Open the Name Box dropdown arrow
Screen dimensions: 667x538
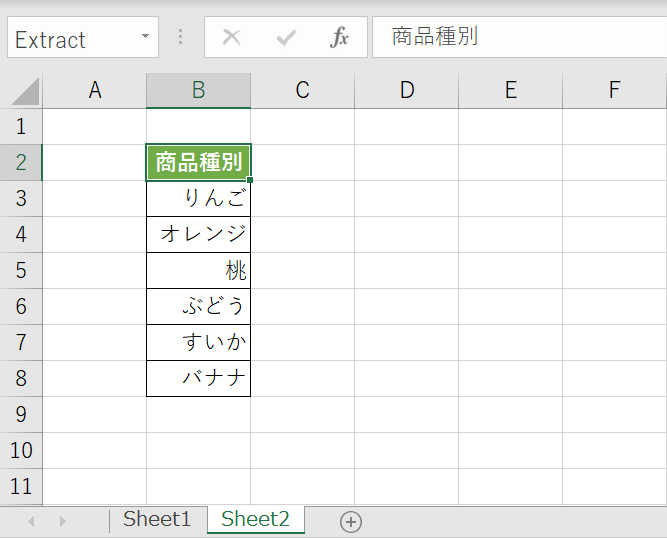pos(145,37)
